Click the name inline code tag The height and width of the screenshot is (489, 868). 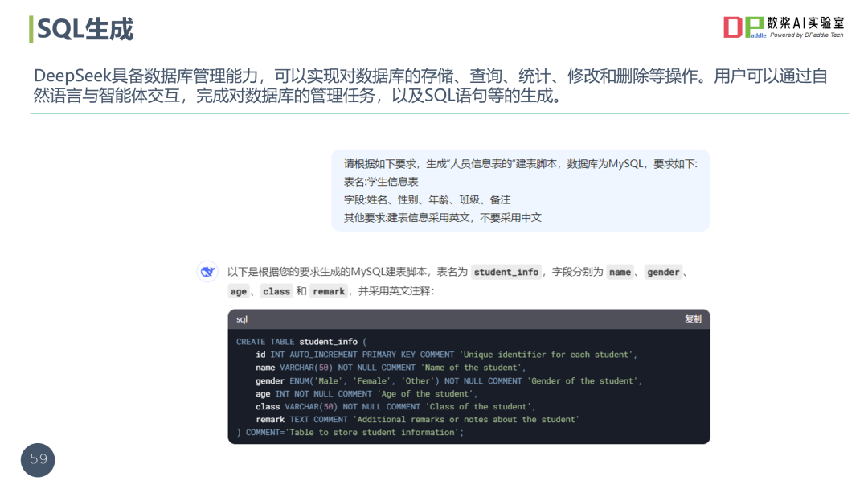point(620,272)
